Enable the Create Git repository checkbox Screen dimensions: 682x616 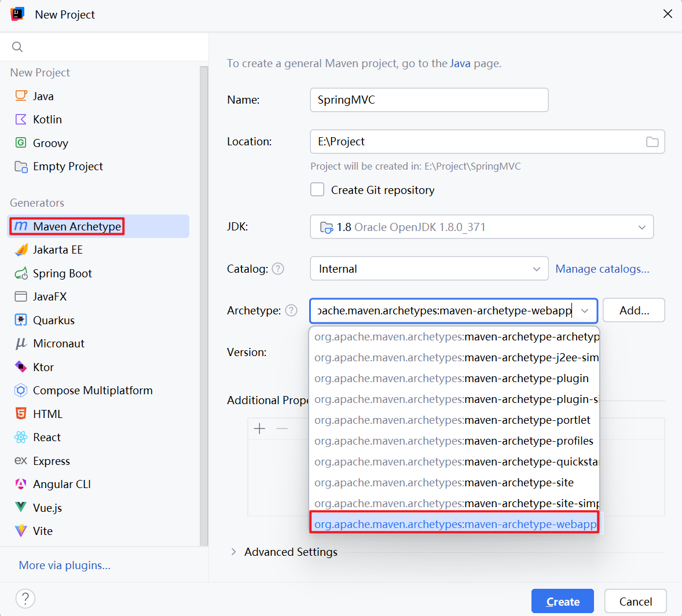tap(317, 190)
